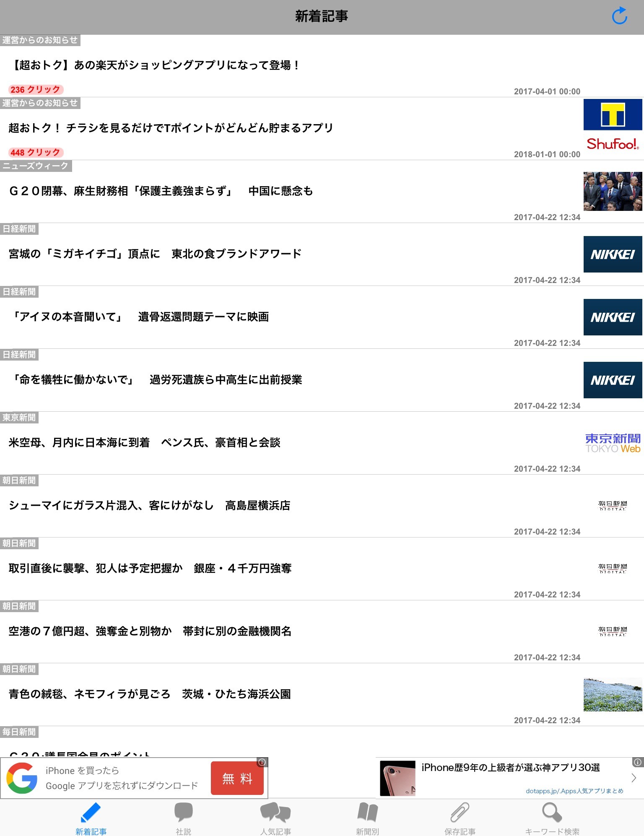The height and width of the screenshot is (836, 644).
Task: Tap the blue nemophila flower thumbnail
Action: (x=613, y=694)
